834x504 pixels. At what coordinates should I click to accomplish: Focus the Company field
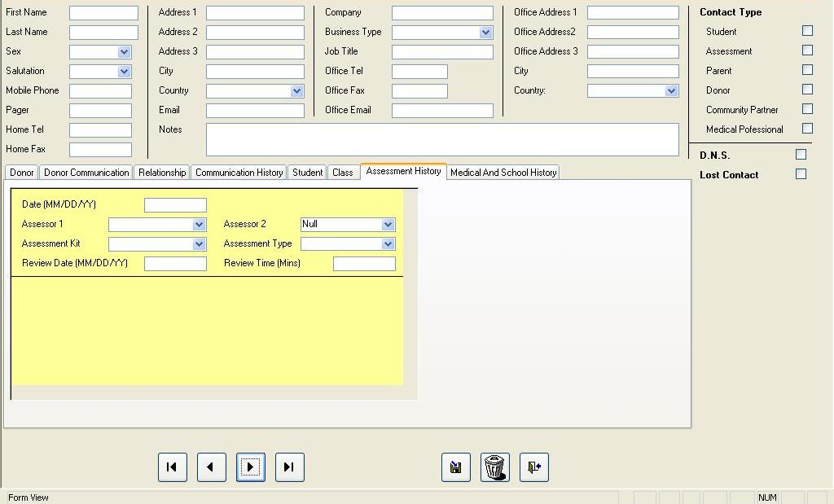click(x=442, y=13)
